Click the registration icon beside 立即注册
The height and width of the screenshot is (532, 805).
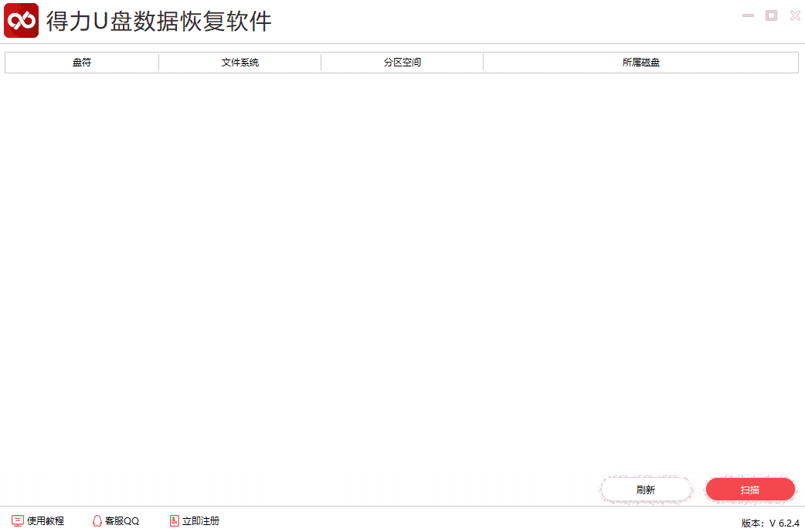(x=173, y=520)
